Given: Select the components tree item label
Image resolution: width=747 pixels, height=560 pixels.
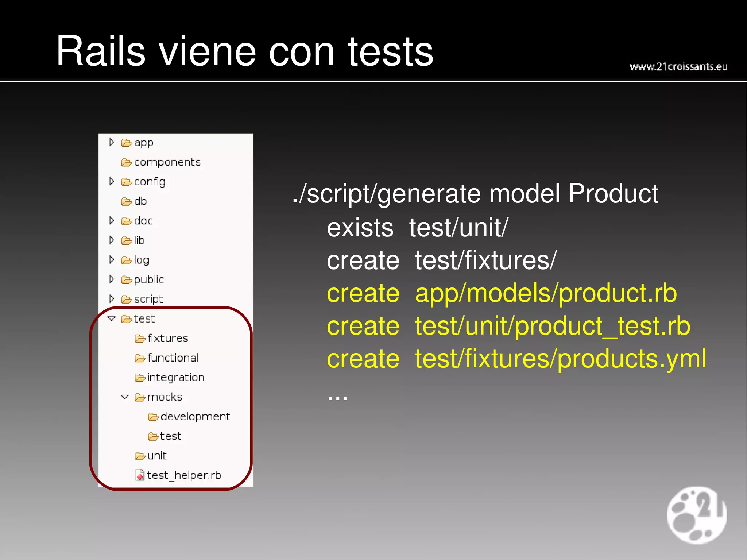Looking at the screenshot, I should 167,162.
